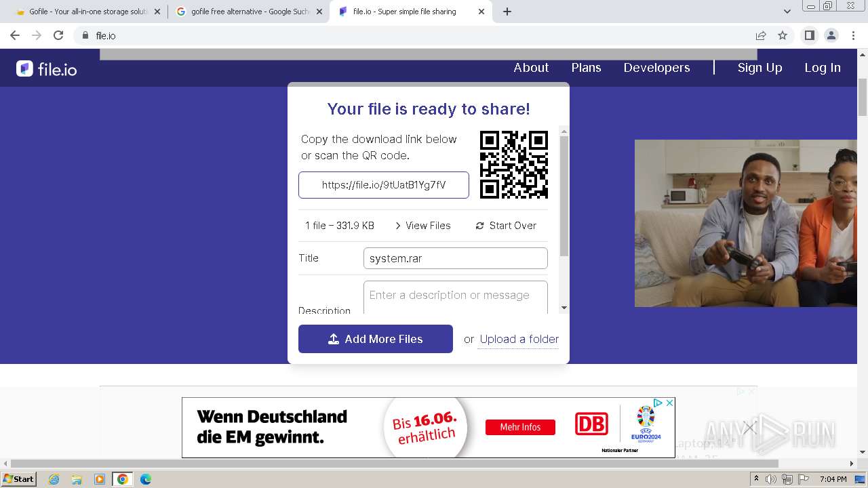Click the QR code image
Viewport: 868px width, 488px height.
(x=514, y=165)
